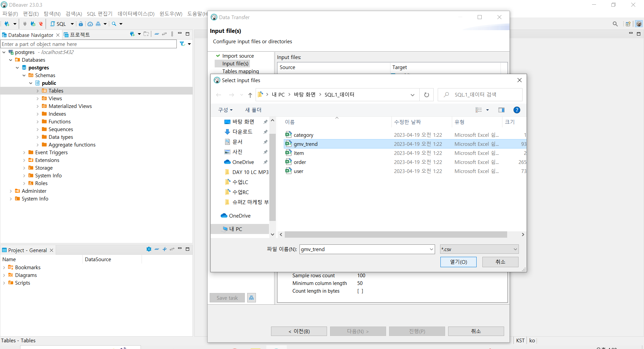Click the filter funnel icon in Navigator
Image resolution: width=644 pixels, height=349 pixels.
pos(182,44)
